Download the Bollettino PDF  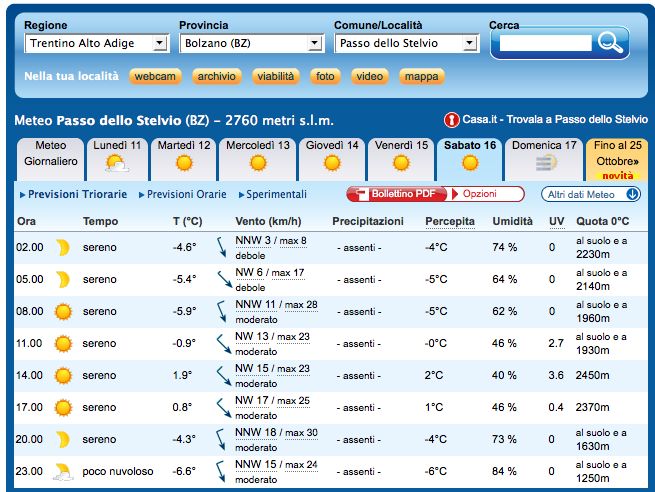point(393,194)
